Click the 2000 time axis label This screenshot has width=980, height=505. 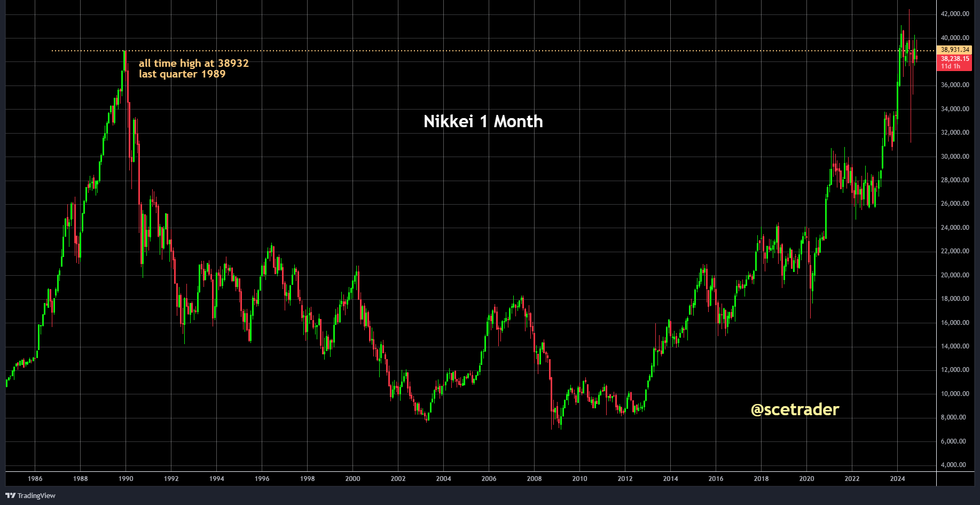click(353, 479)
